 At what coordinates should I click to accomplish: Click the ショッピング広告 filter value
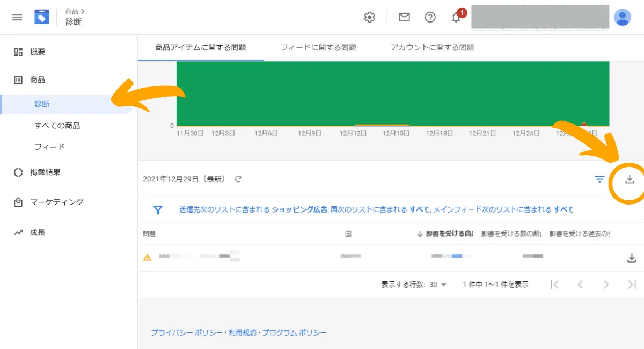299,209
